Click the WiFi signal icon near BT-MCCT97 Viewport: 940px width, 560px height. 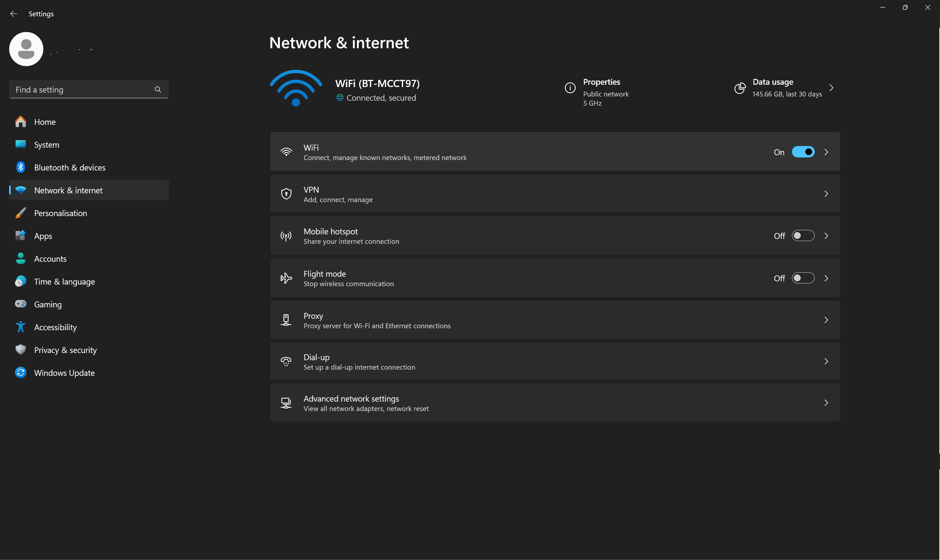pyautogui.click(x=295, y=88)
